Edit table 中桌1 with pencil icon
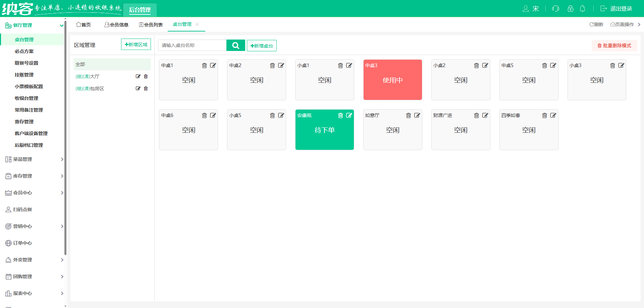The width and height of the screenshot is (644, 308). click(x=213, y=65)
